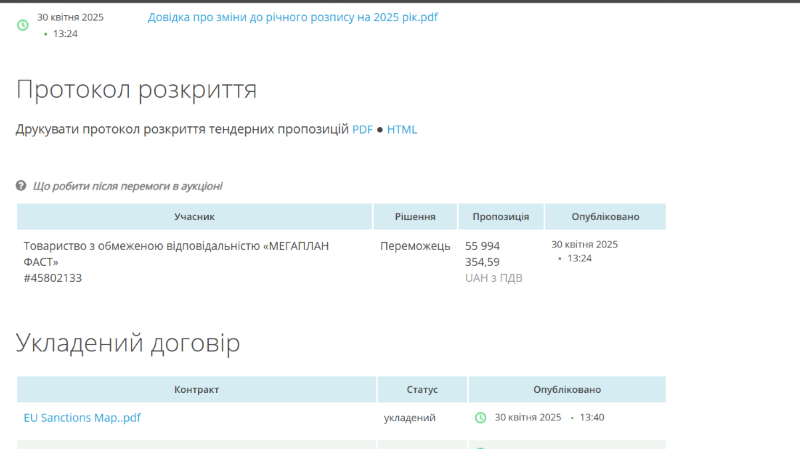Click the укладений contract status
Screen dimensions: 800x449
[410, 418]
